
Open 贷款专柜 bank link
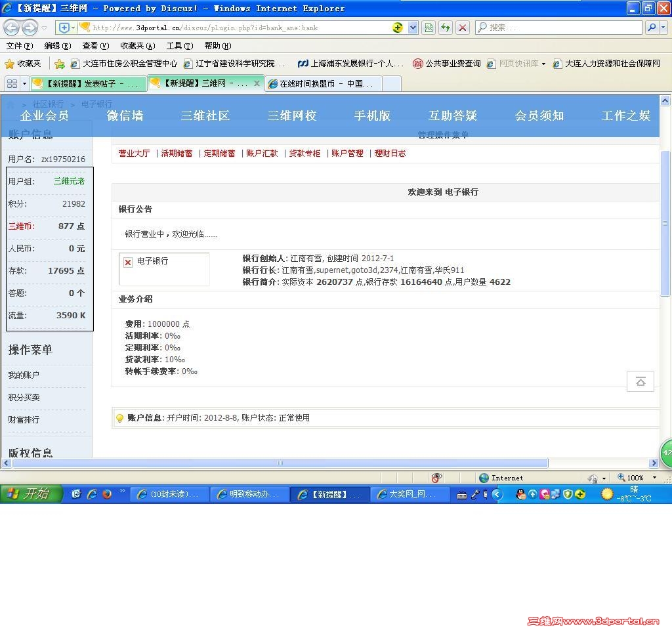click(x=304, y=154)
